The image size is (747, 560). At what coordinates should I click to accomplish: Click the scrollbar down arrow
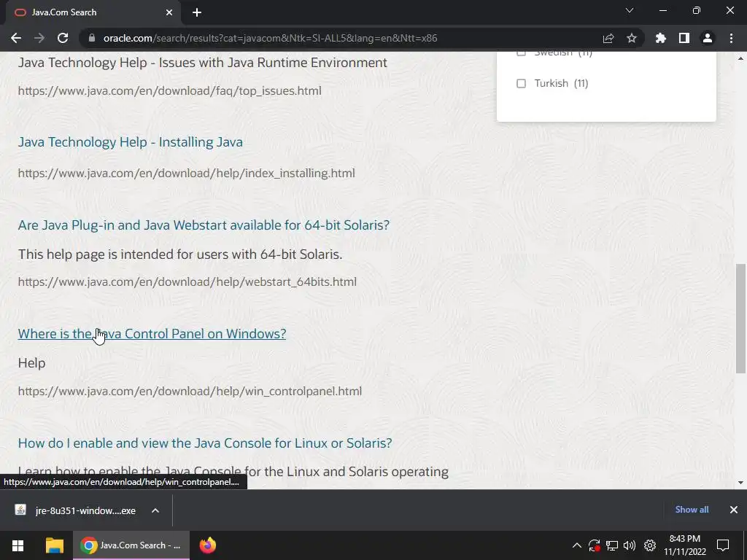tap(740, 483)
